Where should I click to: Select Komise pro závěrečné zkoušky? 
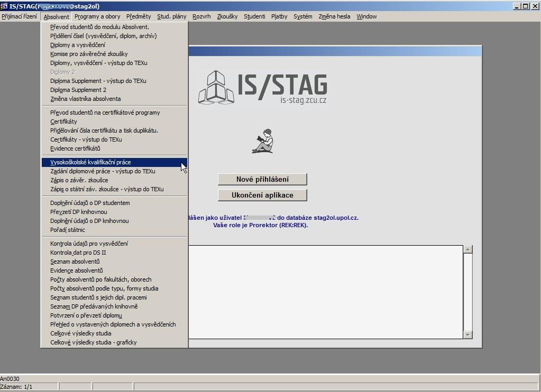point(114,54)
